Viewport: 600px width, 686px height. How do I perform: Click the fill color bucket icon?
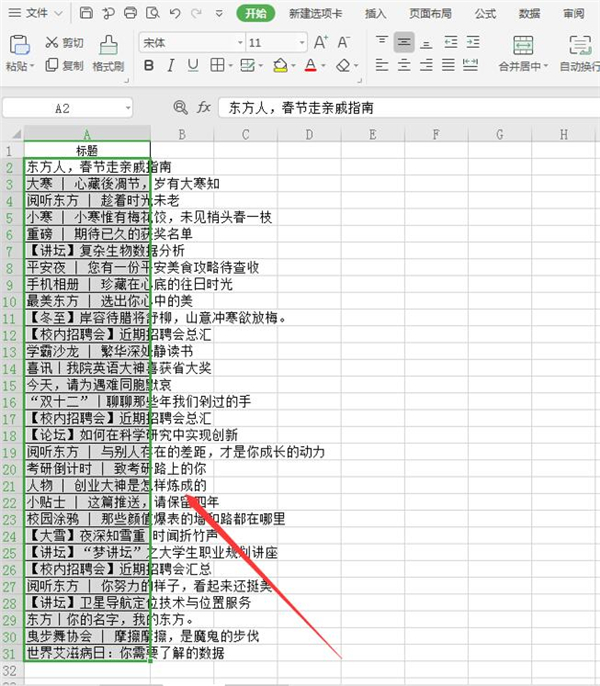tap(280, 66)
